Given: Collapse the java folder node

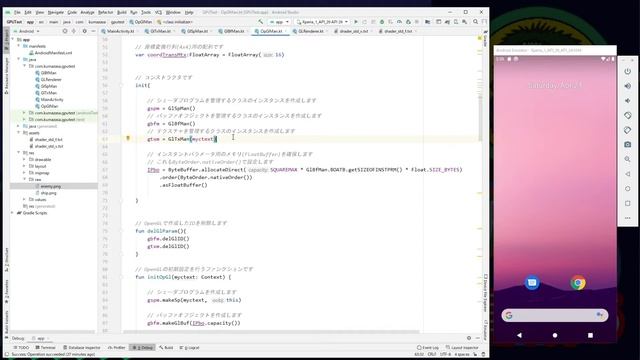Looking at the screenshot, I should coord(19,60).
